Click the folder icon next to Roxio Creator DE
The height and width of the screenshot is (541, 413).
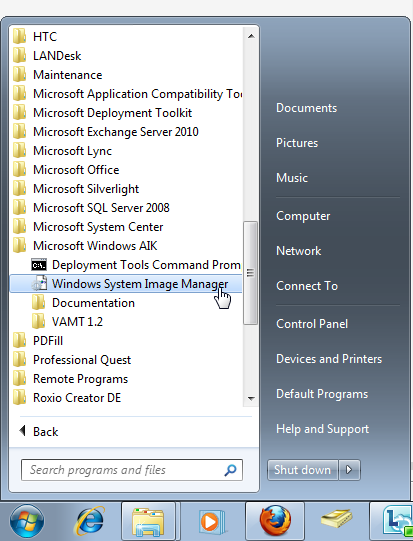tap(19, 397)
